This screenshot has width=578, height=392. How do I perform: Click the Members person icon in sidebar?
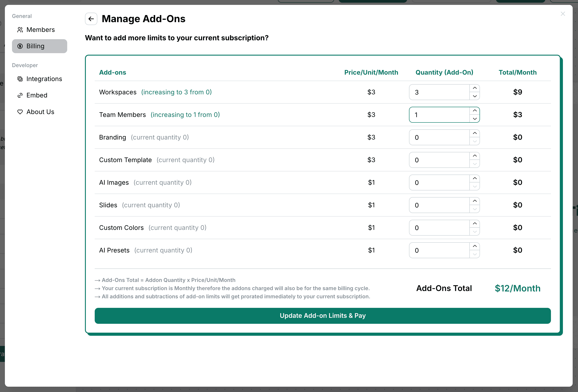pyautogui.click(x=20, y=29)
